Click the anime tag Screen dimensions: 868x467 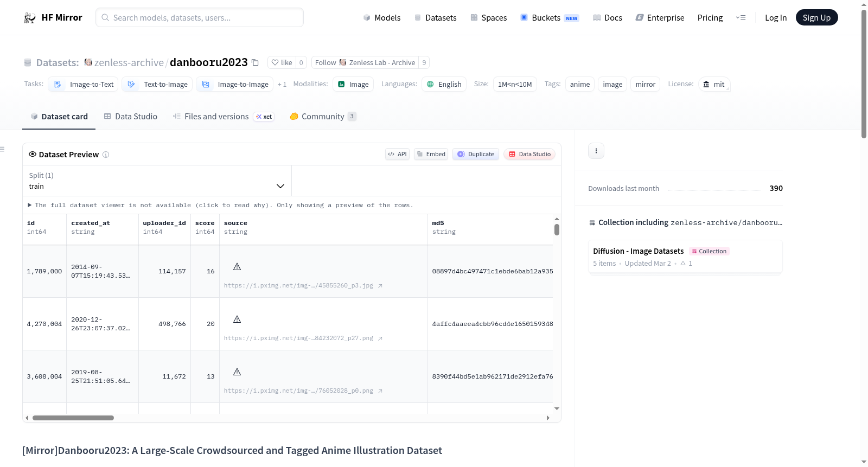coord(580,84)
